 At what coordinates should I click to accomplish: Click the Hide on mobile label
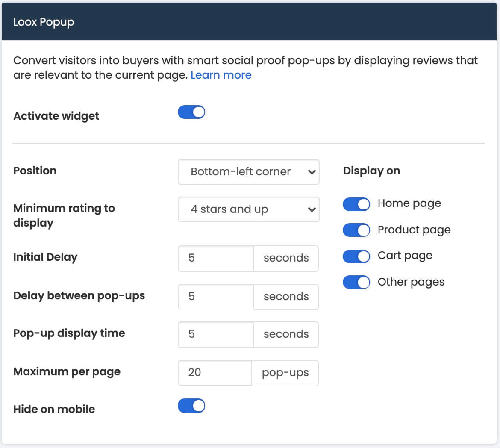pyautogui.click(x=54, y=409)
